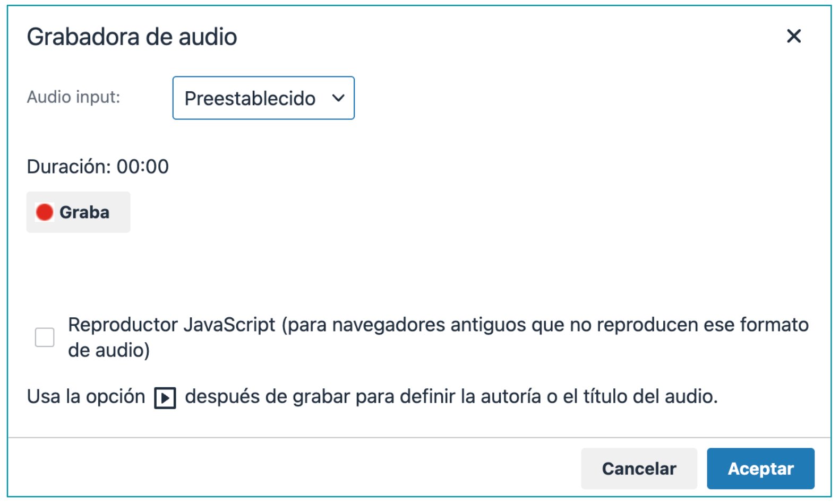
Task: Click the Duración 00:00 timer text
Action: [x=98, y=167]
